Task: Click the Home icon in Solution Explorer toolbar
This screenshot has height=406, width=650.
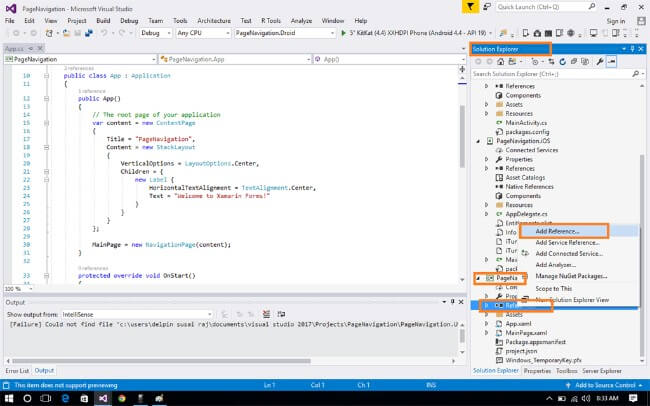Action: [503, 61]
